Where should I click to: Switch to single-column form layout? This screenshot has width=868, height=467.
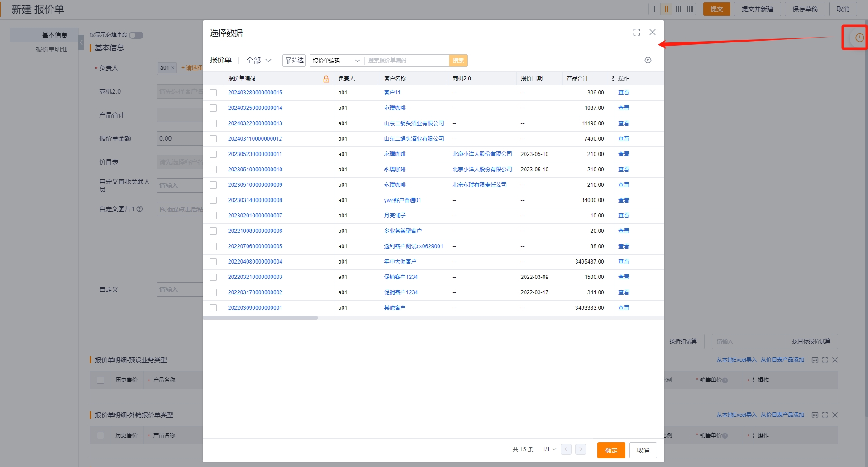(654, 9)
